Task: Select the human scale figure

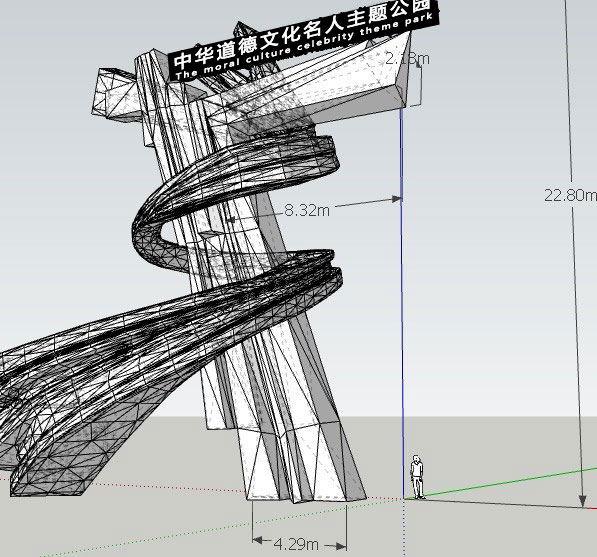Action: pyautogui.click(x=417, y=477)
